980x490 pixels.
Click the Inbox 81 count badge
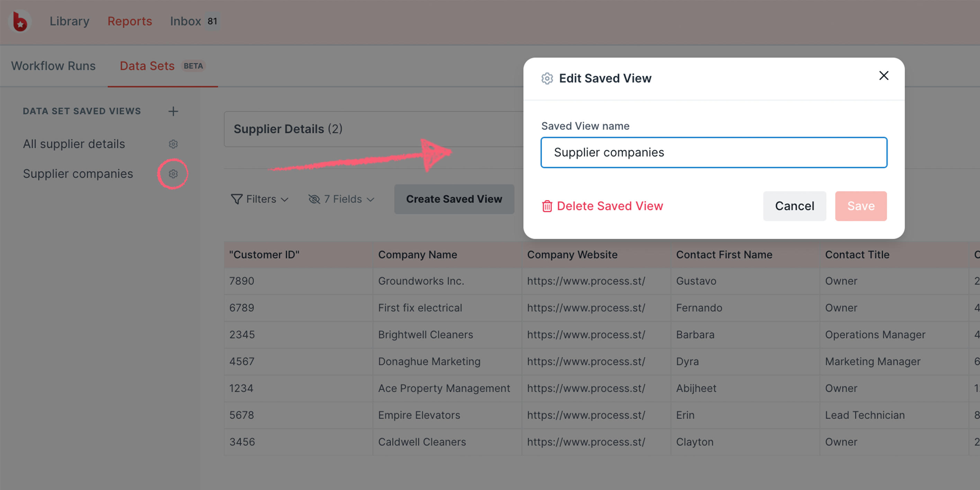(x=212, y=21)
